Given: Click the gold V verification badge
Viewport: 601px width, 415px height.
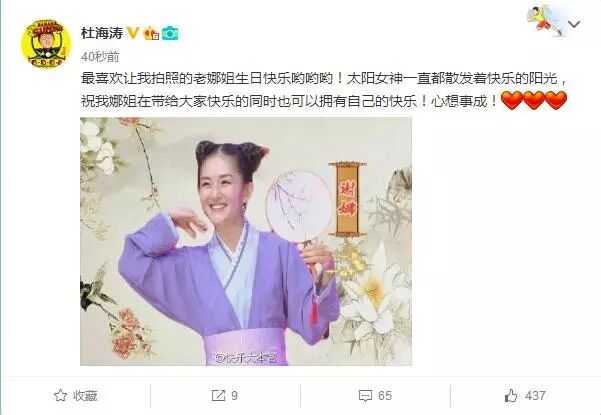Looking at the screenshot, I should pyautogui.click(x=133, y=33).
